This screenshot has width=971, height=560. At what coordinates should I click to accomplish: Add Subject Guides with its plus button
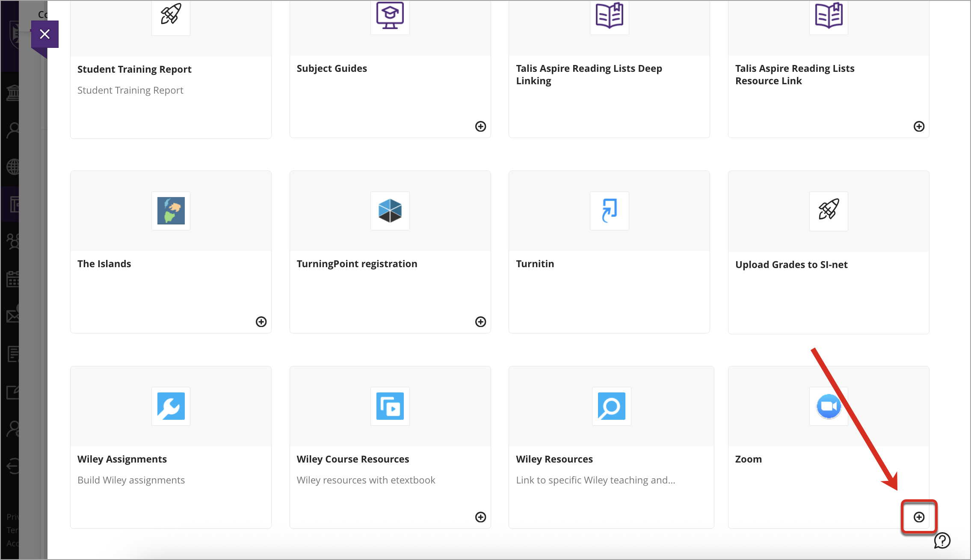coord(481,127)
